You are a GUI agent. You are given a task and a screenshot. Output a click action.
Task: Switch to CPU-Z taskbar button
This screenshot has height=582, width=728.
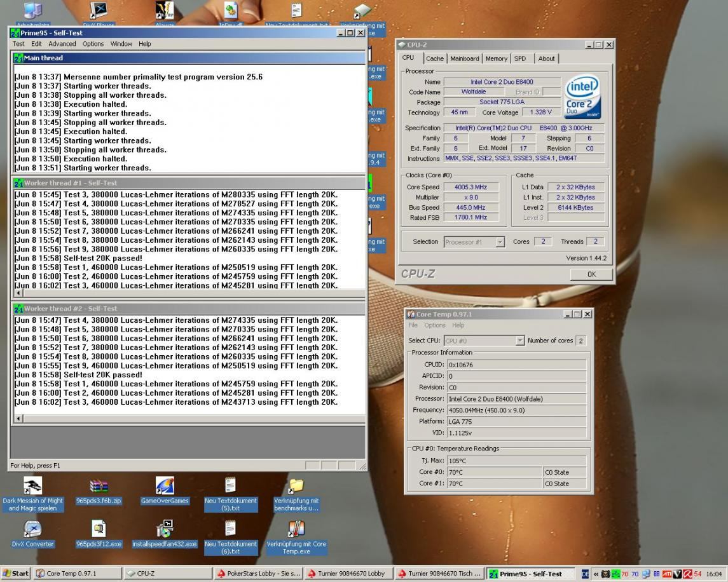[x=168, y=574]
